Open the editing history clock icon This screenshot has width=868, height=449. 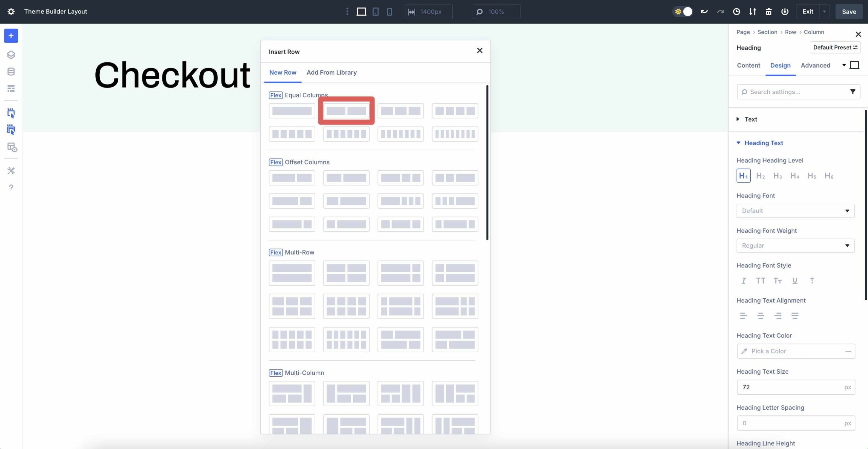(736, 11)
